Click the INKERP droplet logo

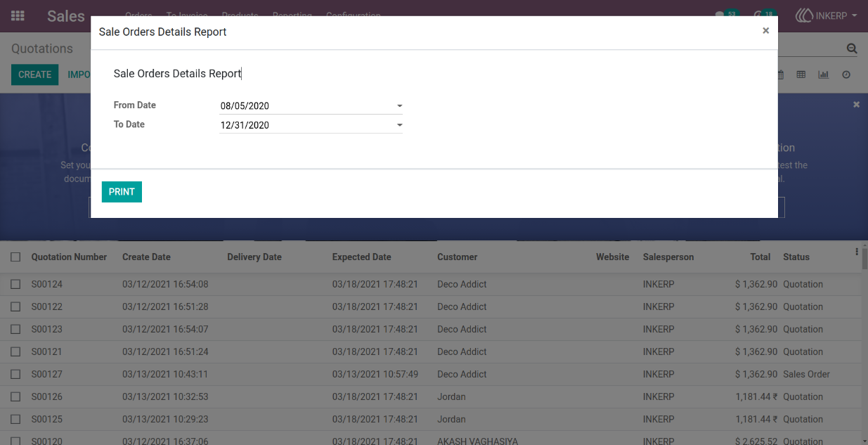[804, 15]
